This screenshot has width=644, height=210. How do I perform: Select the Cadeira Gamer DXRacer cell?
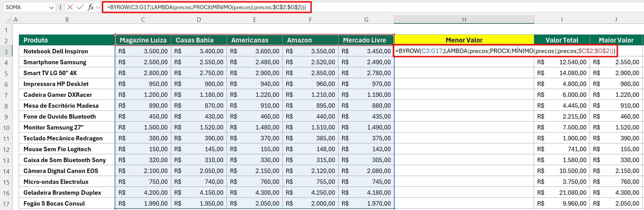tap(67, 94)
